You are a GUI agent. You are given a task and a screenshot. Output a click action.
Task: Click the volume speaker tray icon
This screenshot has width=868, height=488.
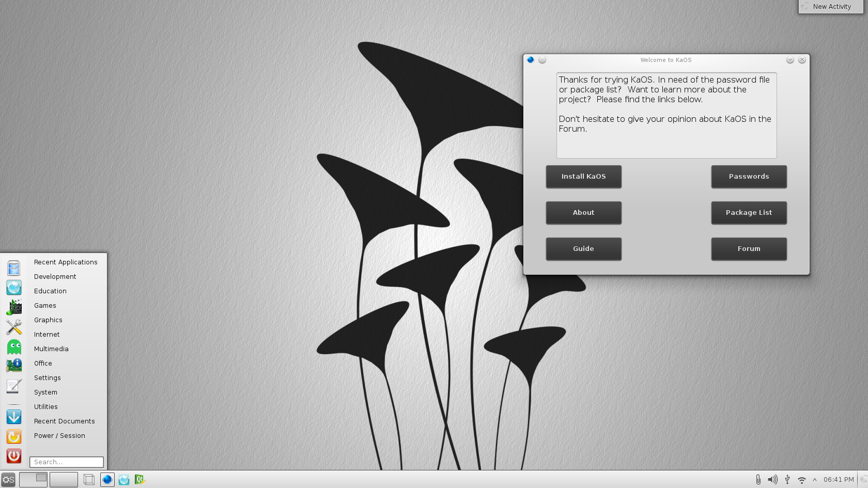(772, 480)
